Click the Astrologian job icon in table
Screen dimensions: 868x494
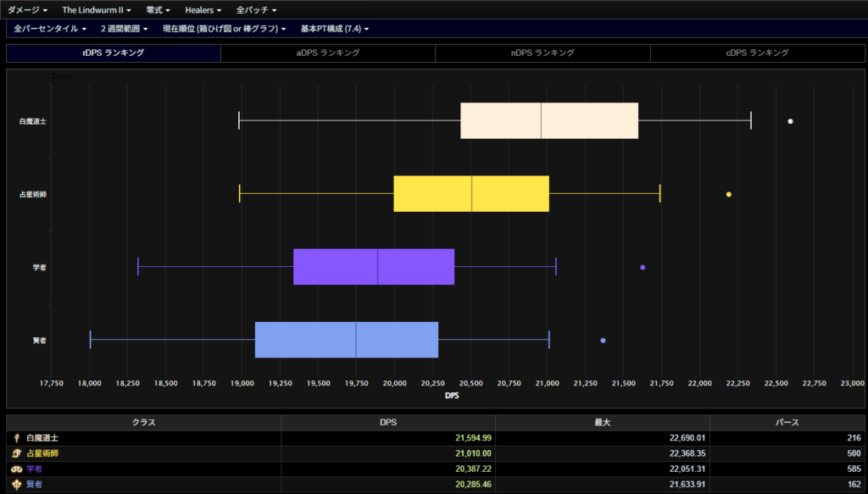coord(15,453)
